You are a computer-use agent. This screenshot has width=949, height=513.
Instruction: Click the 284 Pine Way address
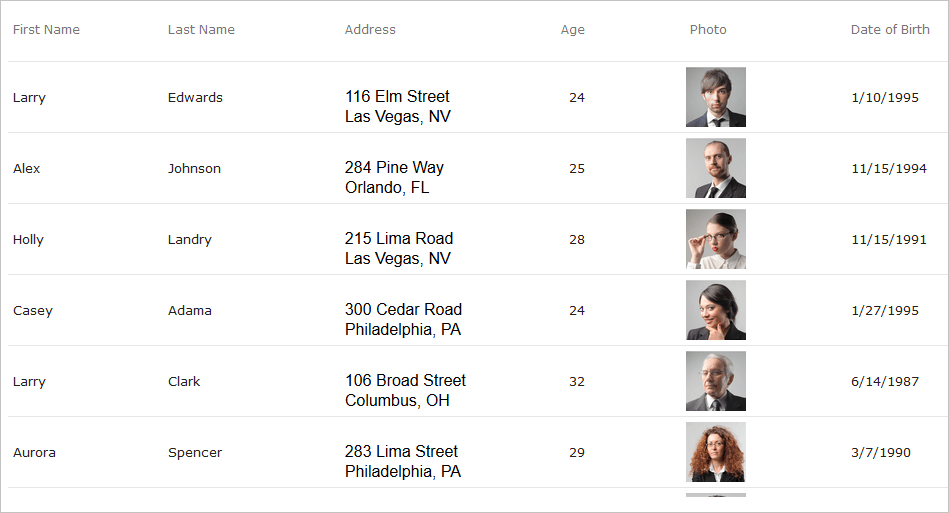tap(394, 177)
